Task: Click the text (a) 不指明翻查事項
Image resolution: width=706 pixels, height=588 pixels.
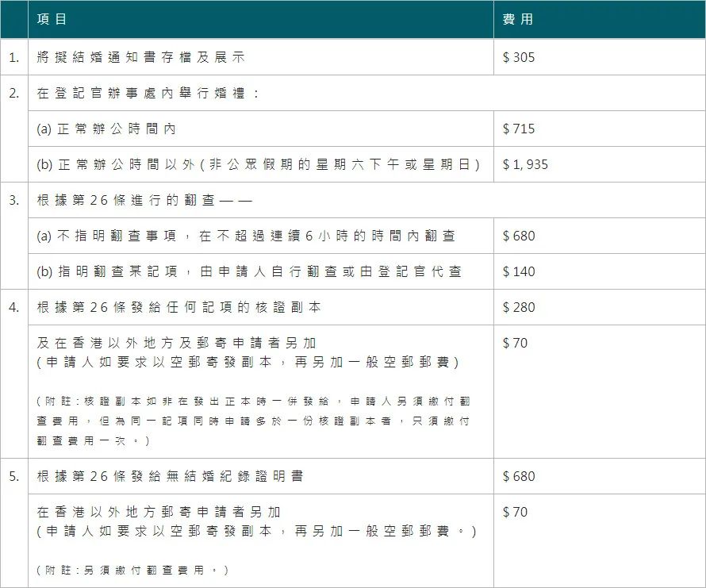Action: click(x=107, y=236)
